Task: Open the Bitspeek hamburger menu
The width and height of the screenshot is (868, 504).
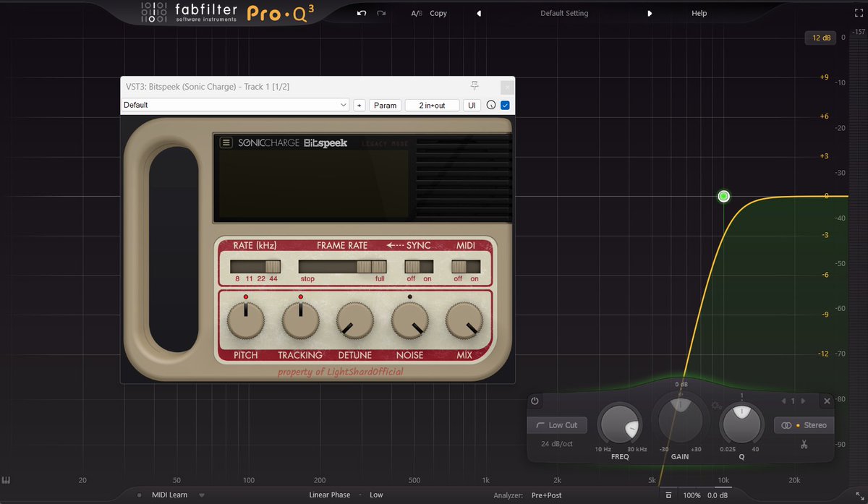Action: 226,142
